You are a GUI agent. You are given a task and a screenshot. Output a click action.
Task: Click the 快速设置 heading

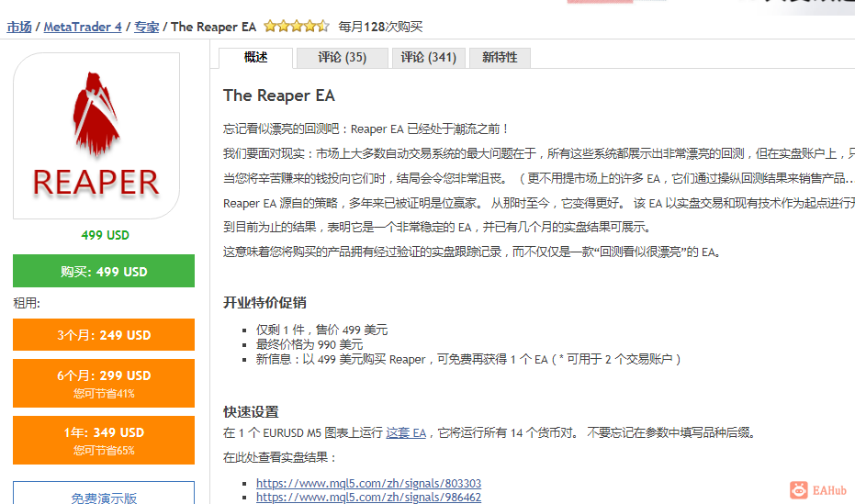click(x=251, y=412)
